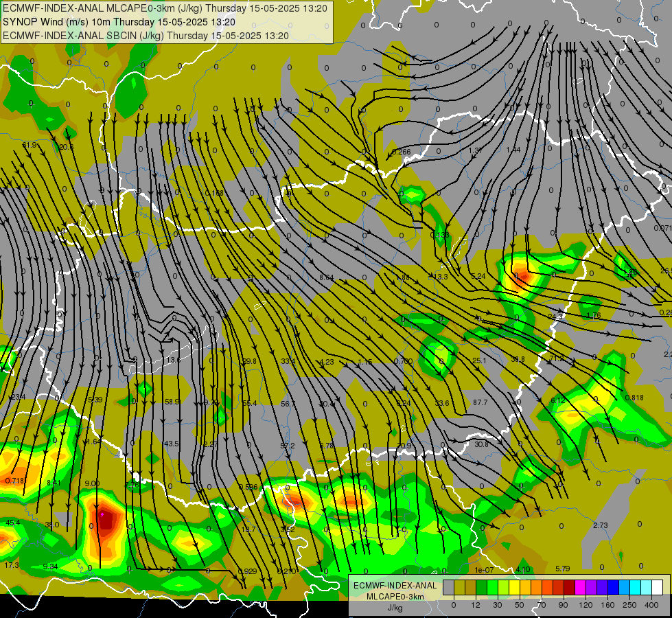Click the 57.2 value on the map
The height and width of the screenshot is (618, 672).
pos(288,446)
